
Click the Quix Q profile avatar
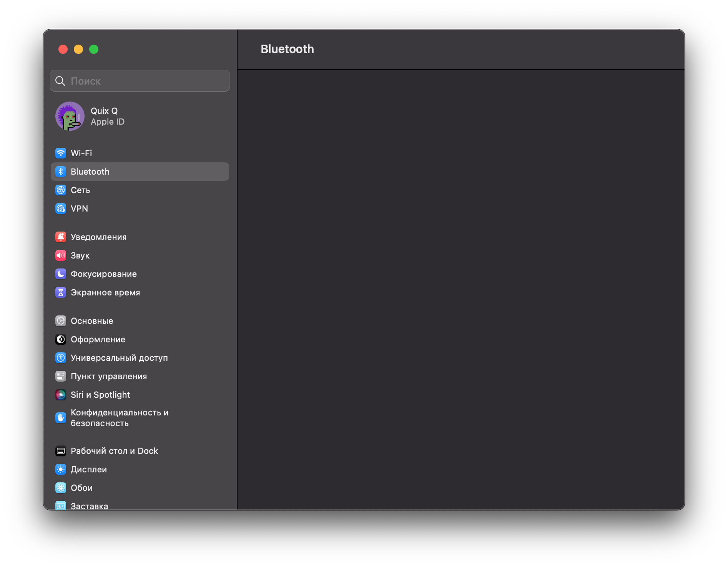point(70,116)
